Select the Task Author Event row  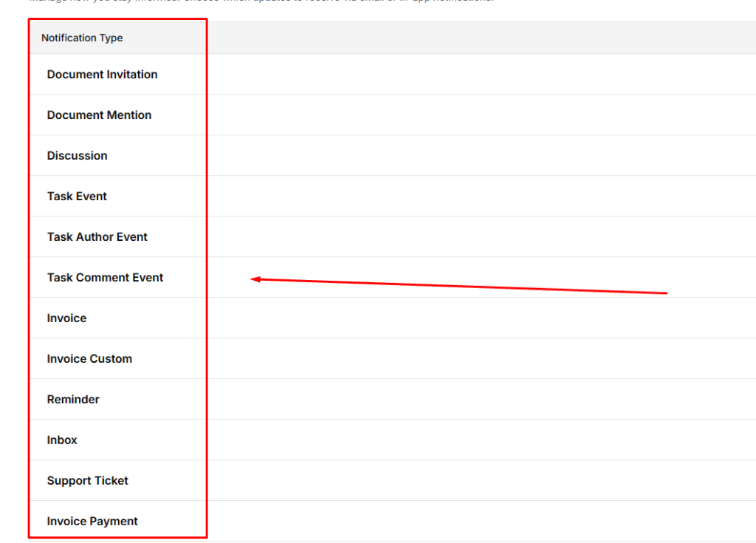97,237
